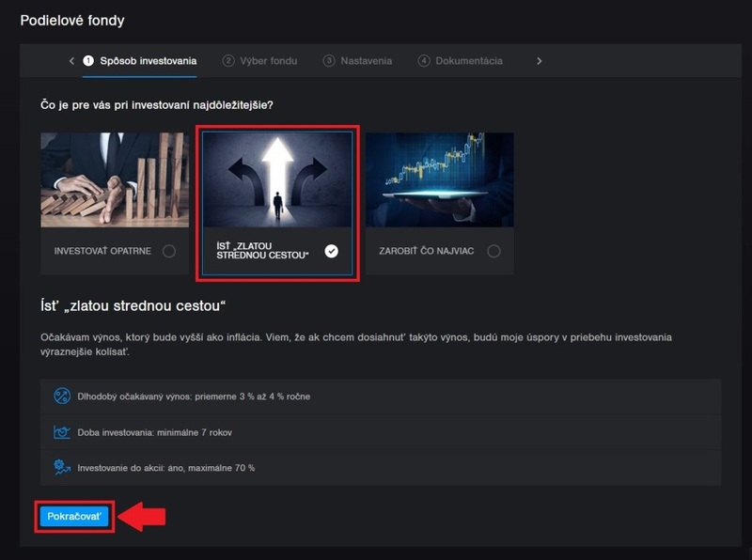Click step 3 number circle icon
Image resolution: width=752 pixels, height=560 pixels.
pyautogui.click(x=329, y=61)
